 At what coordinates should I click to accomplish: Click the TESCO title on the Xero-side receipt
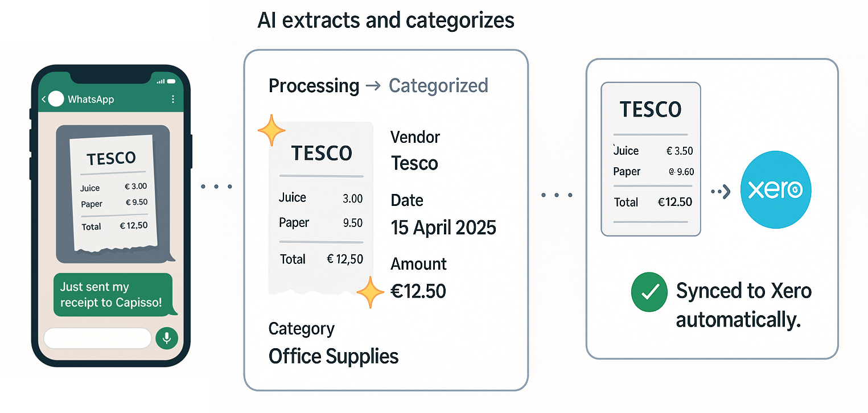tap(651, 110)
